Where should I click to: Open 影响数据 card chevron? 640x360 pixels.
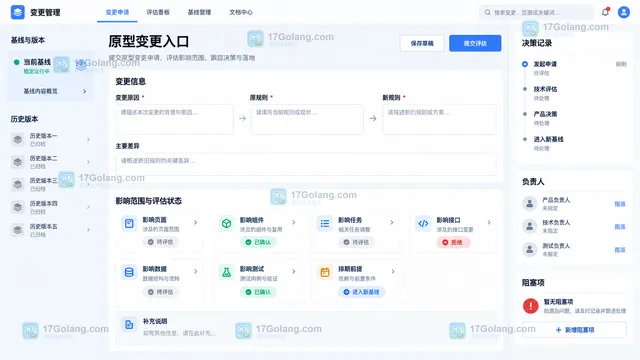[x=196, y=271]
